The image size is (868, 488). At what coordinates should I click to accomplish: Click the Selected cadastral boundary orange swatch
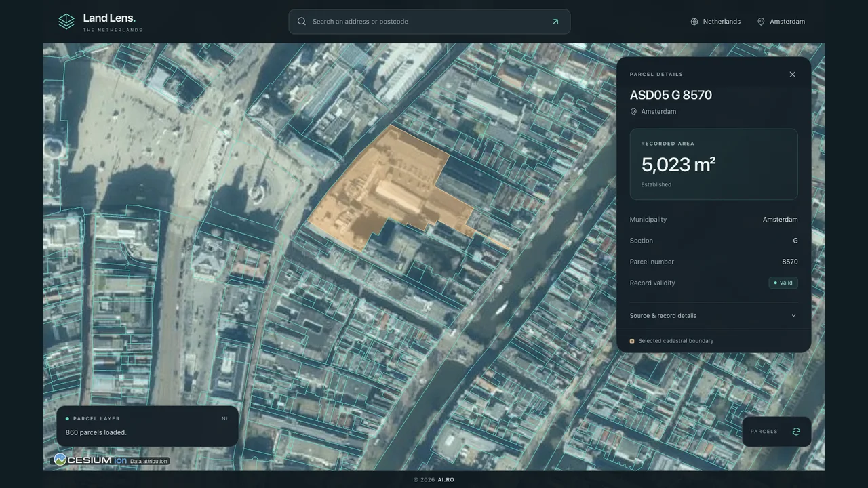coord(632,341)
